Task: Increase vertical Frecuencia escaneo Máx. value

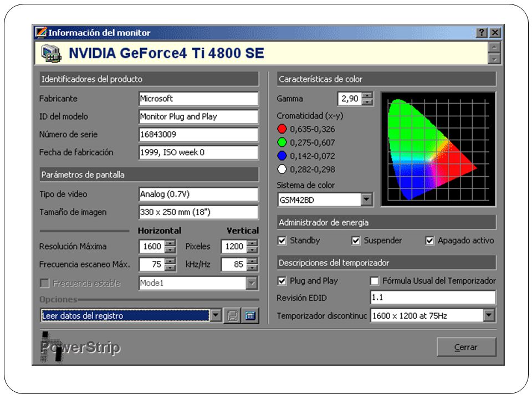Action: (252, 261)
